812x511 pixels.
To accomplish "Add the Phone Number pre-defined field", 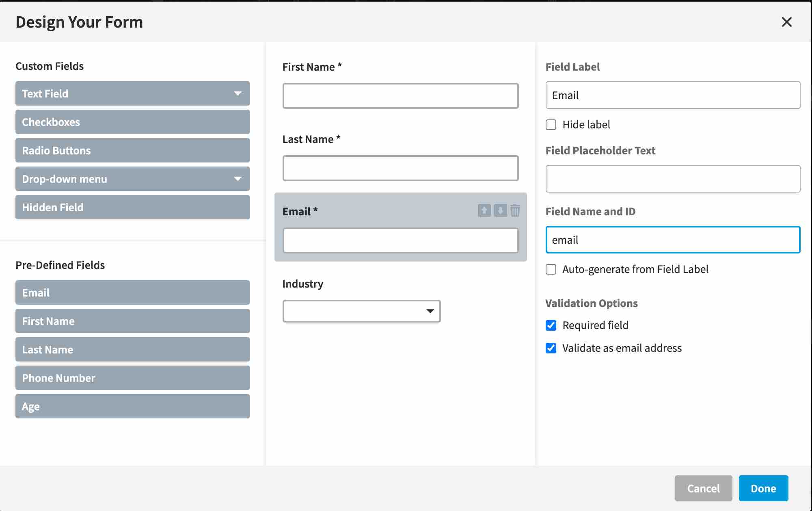I will tap(132, 378).
